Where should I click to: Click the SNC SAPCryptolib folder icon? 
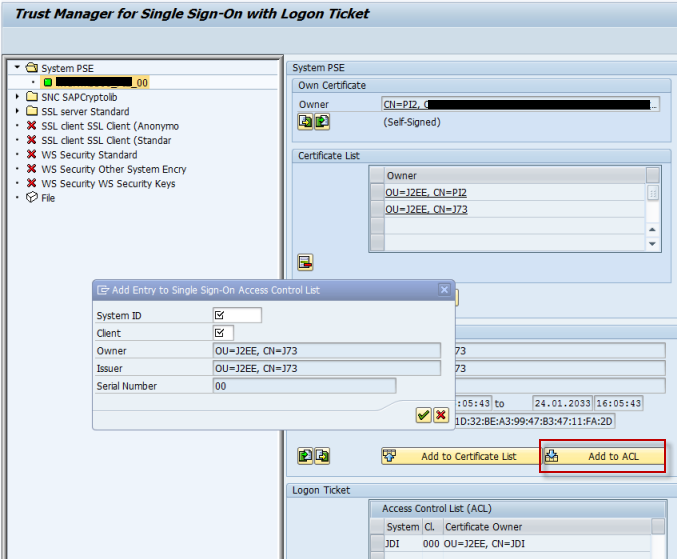[32, 96]
